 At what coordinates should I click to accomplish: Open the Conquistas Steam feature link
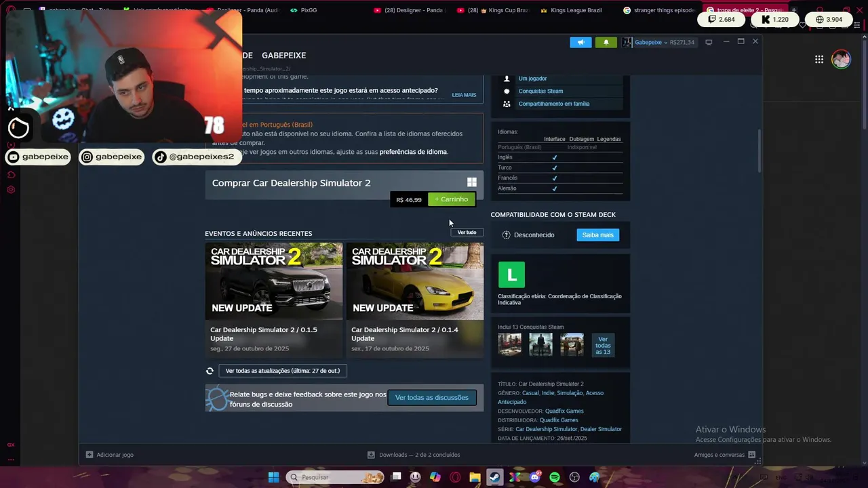(540, 91)
